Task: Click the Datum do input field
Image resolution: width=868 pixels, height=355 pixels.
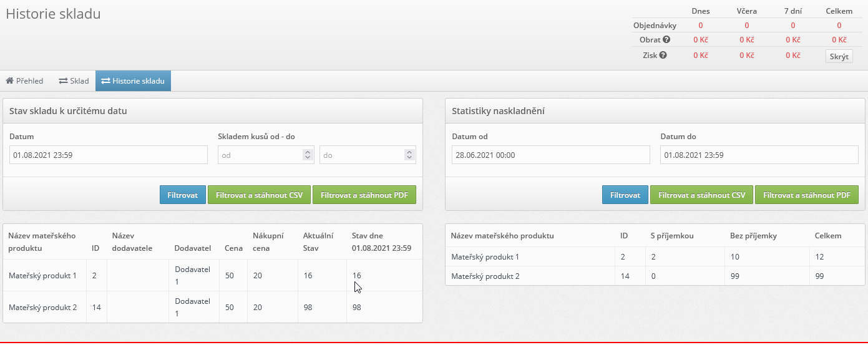Action: (x=759, y=155)
